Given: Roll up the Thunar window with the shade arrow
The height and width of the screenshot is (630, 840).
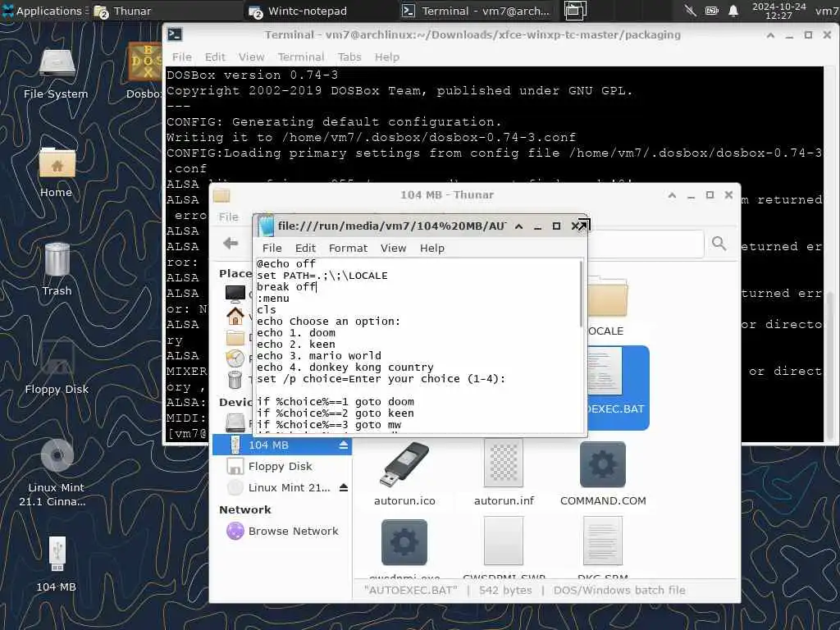Looking at the screenshot, I should tap(672, 195).
